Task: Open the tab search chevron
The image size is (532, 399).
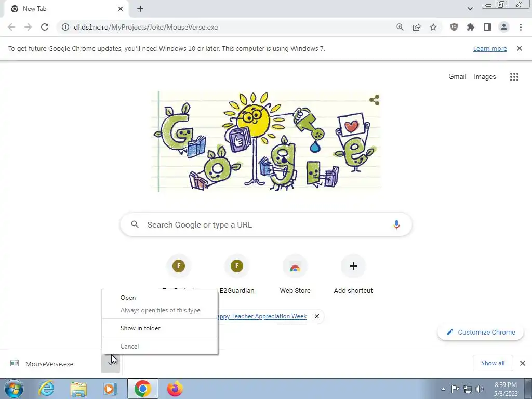Action: (x=470, y=9)
